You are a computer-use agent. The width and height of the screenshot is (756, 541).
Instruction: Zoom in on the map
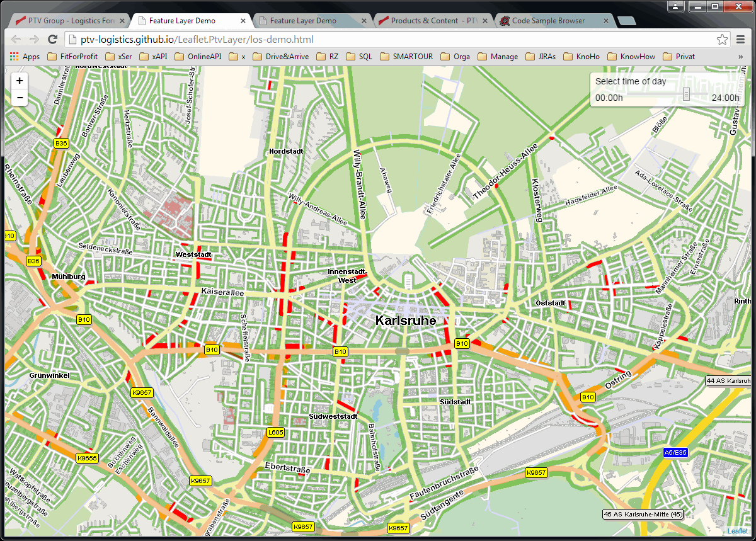(20, 81)
